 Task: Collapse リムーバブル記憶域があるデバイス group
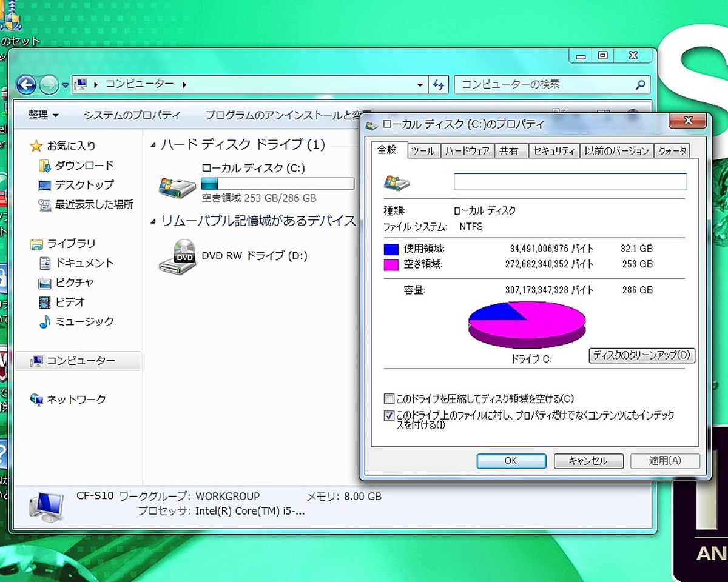pyautogui.click(x=153, y=222)
